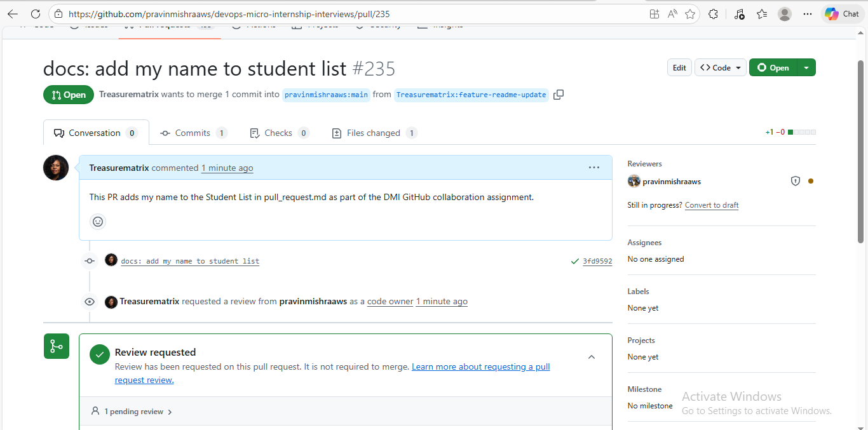The height and width of the screenshot is (430, 868).
Task: Open Treasurematrix:feature-readme-update branch link
Action: [471, 95]
